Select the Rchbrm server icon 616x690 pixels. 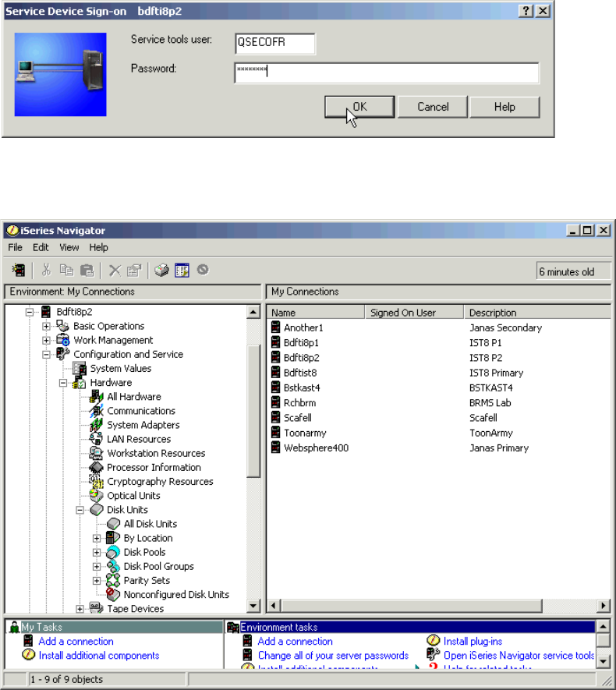[x=275, y=402]
